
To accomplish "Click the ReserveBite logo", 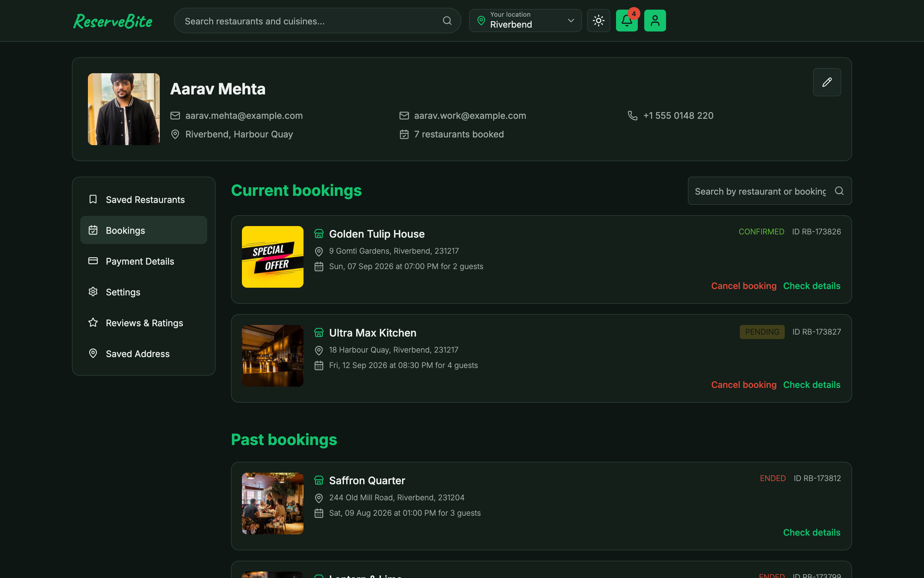I will [113, 21].
